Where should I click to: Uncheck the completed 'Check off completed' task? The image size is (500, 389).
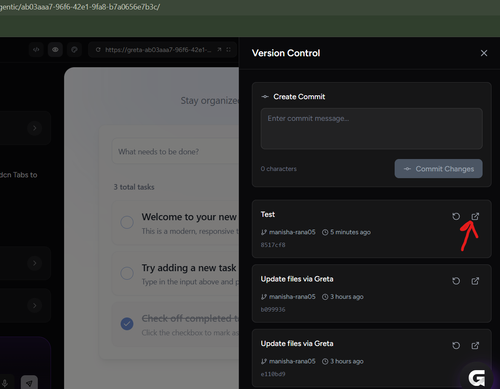(127, 324)
